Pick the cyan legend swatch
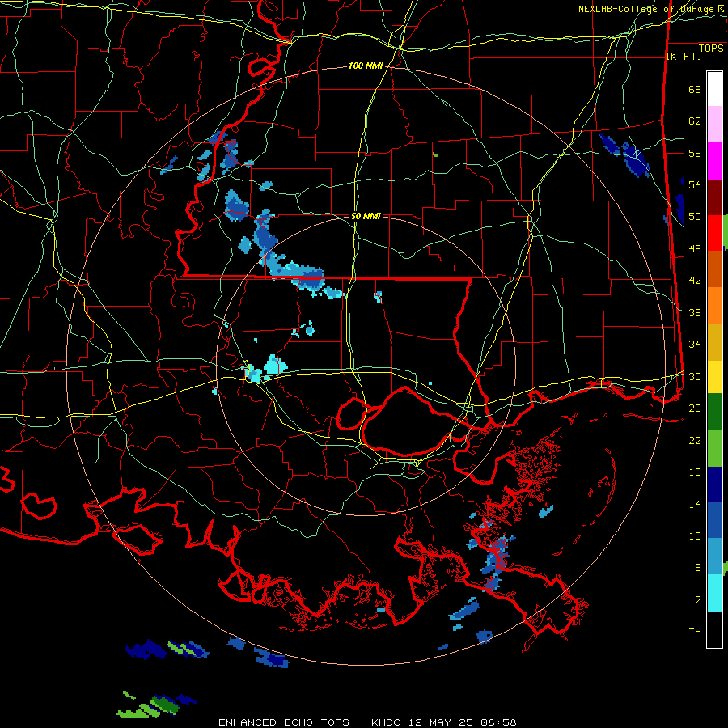Screen dimensions: 728x728 pyautogui.click(x=714, y=593)
